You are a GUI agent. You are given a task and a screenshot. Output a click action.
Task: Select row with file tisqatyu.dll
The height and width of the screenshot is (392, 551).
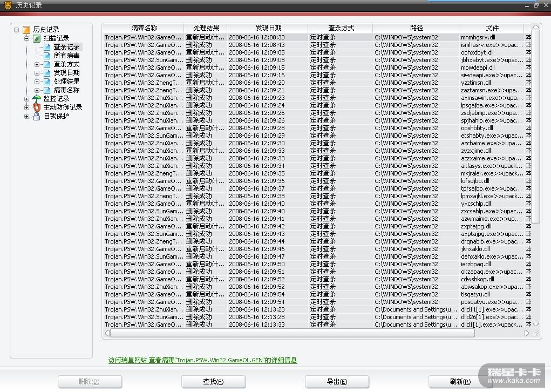[x=317, y=294]
